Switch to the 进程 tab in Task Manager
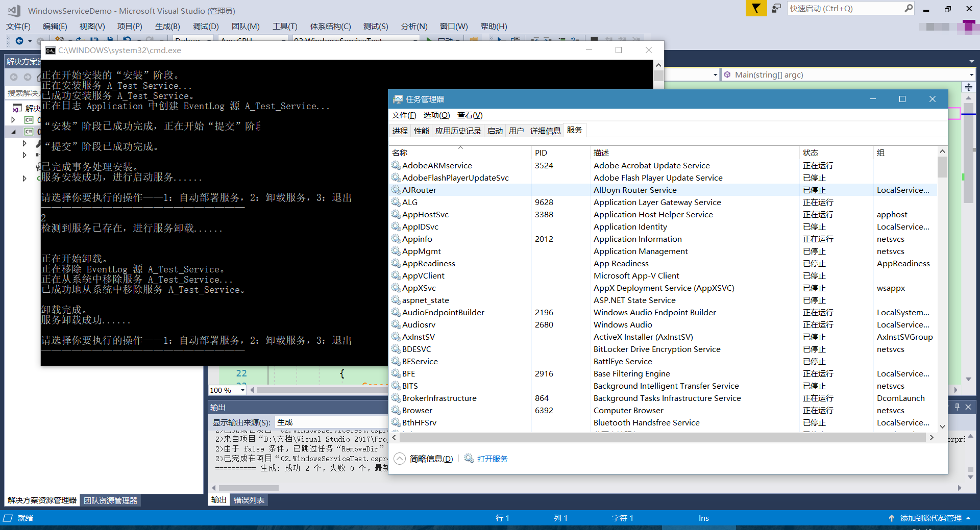The image size is (980, 530). tap(400, 131)
